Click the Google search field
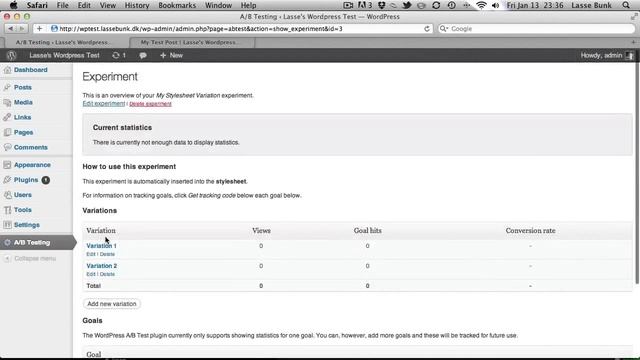640x360 pixels. [x=536, y=29]
